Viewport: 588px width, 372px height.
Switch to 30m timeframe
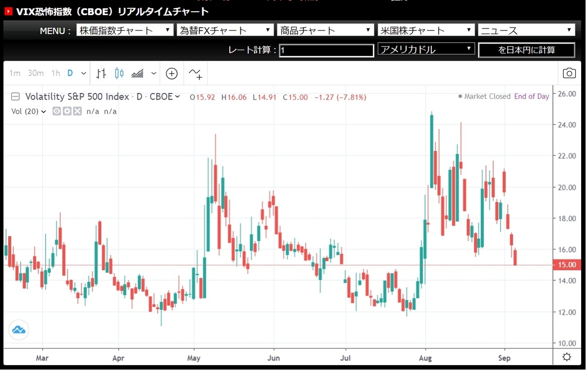[36, 74]
